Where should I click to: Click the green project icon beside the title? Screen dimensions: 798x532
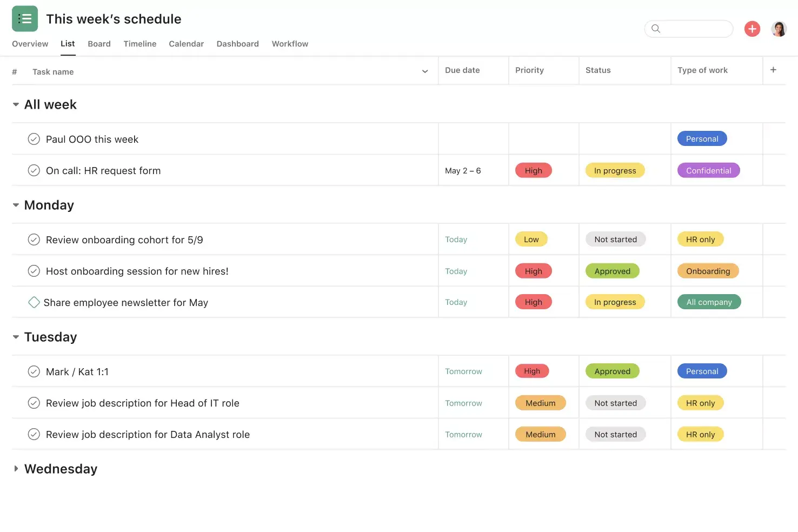click(25, 18)
